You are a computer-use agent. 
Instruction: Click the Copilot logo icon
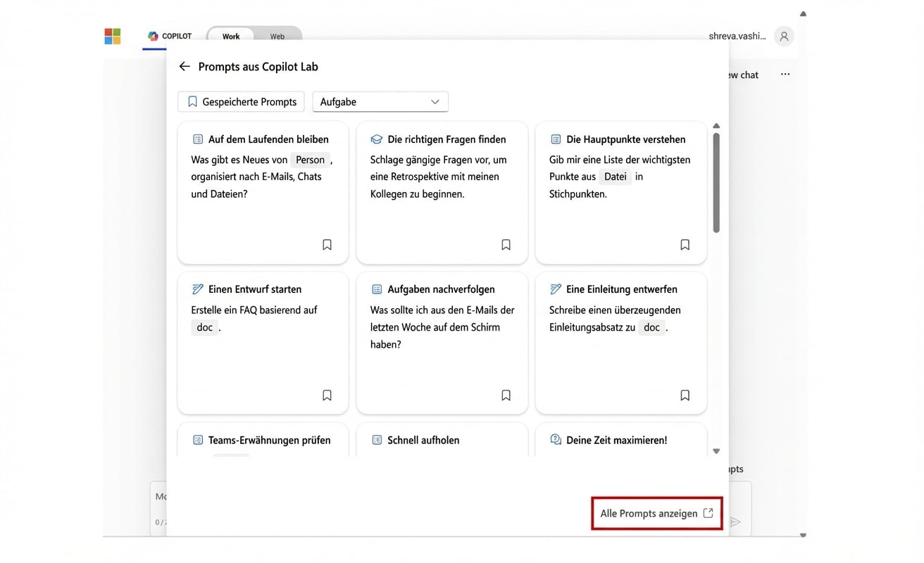click(153, 37)
